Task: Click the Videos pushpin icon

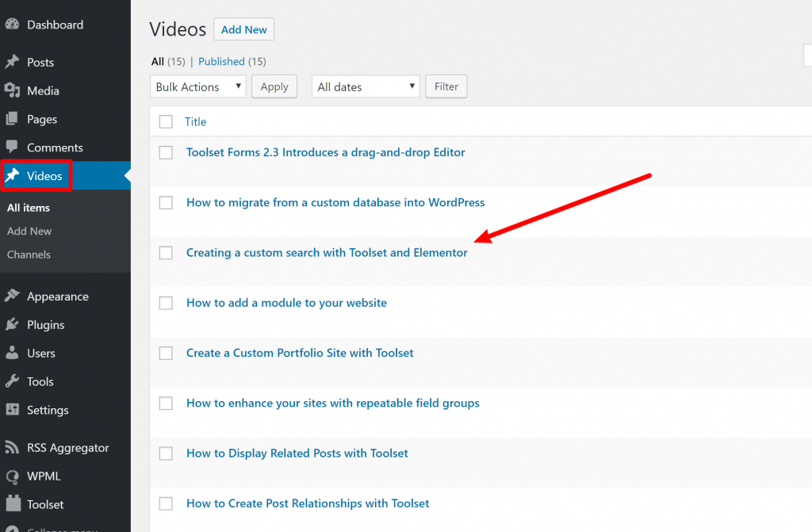Action: click(x=12, y=175)
